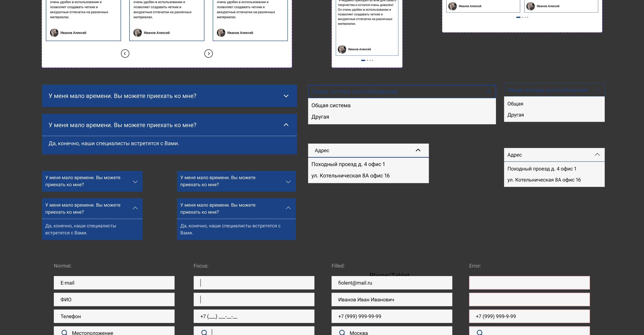
Task: Click the full-width answer text 'Да, конечно, наши специалисты встретятся с Вами.'
Action: 114,143
